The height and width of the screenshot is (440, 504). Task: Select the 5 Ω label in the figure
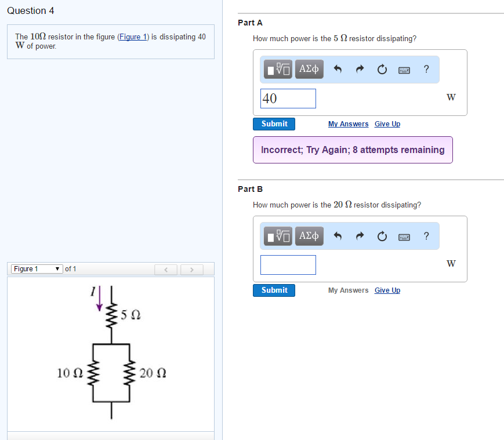pyautogui.click(x=130, y=315)
